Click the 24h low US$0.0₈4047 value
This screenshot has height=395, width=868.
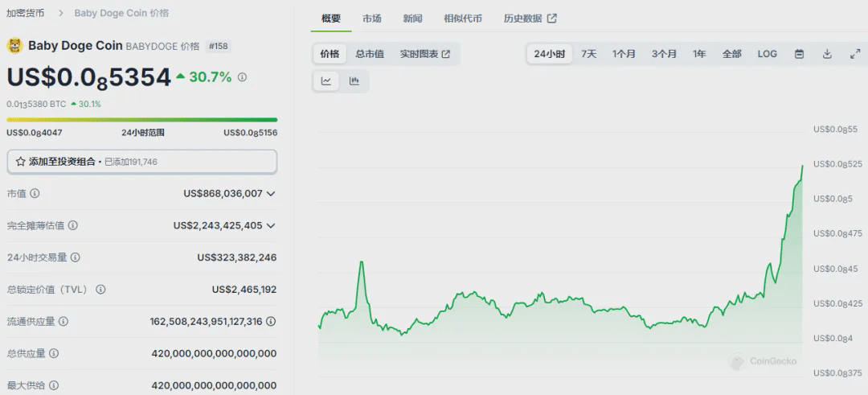[x=35, y=133]
